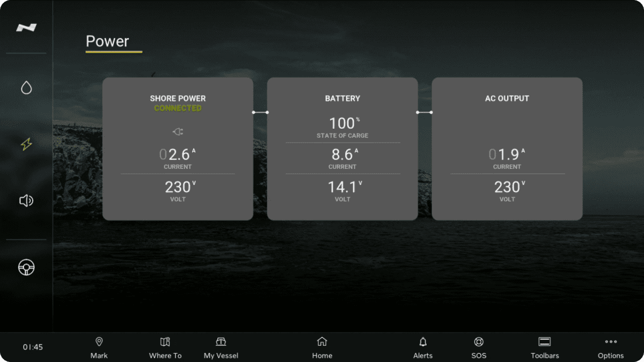Click the Connected status under Shore Power
Viewport: 644px width, 362px height.
pyautogui.click(x=178, y=108)
